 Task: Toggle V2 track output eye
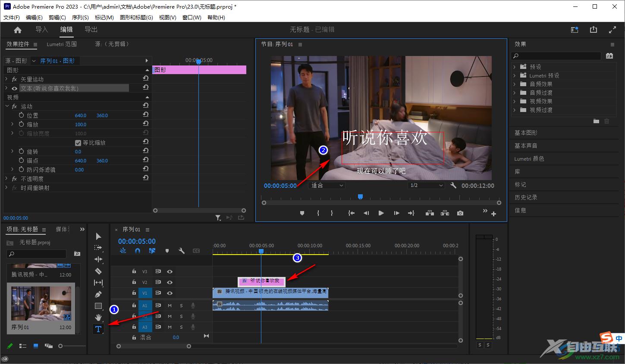click(x=170, y=282)
